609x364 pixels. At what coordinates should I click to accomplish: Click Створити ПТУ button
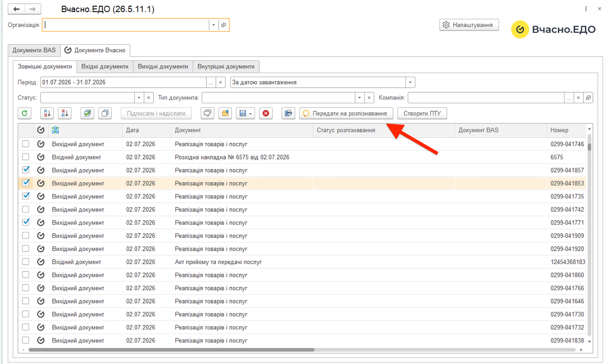(422, 113)
